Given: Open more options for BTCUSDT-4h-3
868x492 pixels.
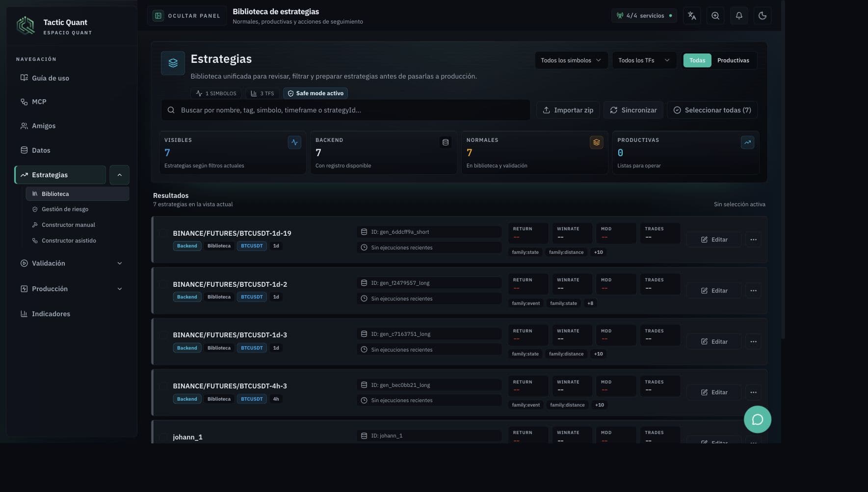Looking at the screenshot, I should [x=753, y=392].
